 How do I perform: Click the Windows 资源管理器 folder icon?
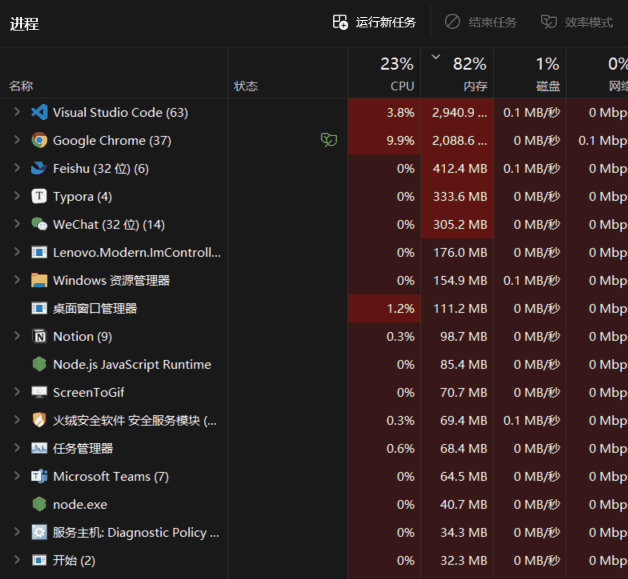pos(39,280)
